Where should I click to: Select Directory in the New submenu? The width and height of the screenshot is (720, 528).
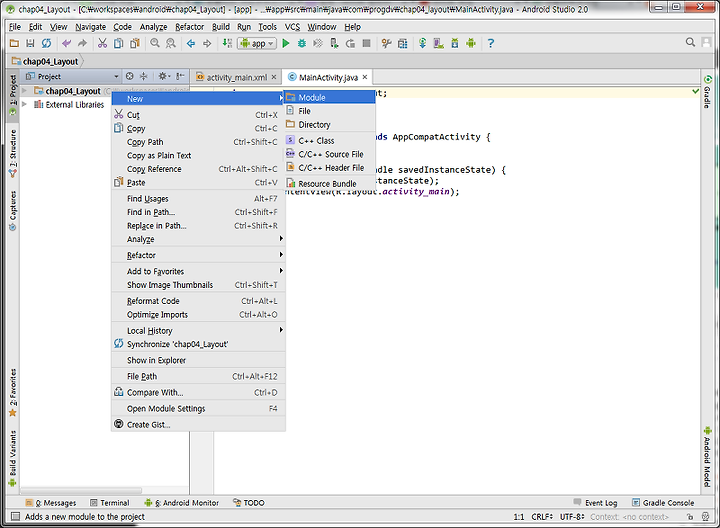(330, 124)
